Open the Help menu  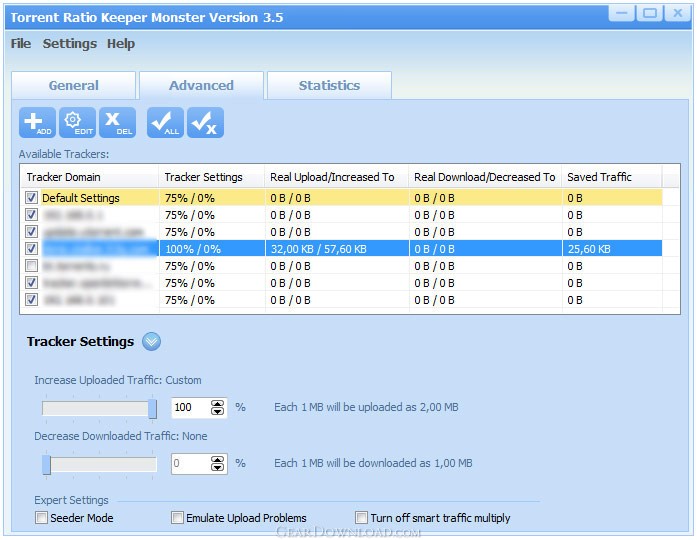121,44
